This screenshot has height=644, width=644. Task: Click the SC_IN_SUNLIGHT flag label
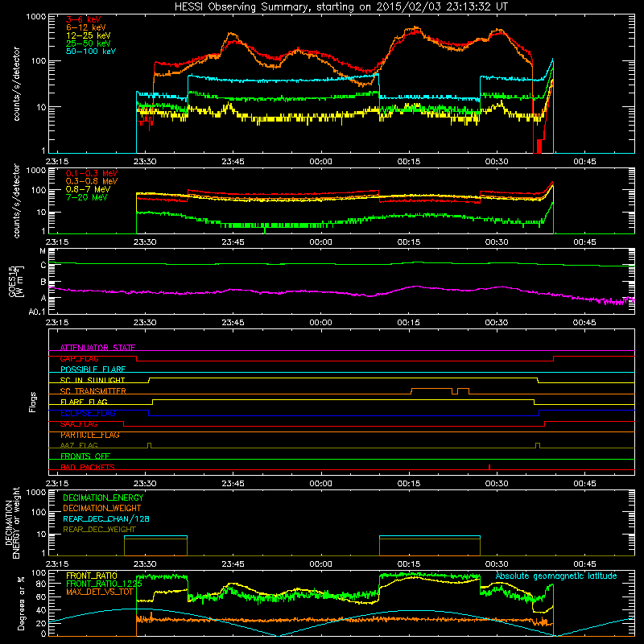[93, 380]
